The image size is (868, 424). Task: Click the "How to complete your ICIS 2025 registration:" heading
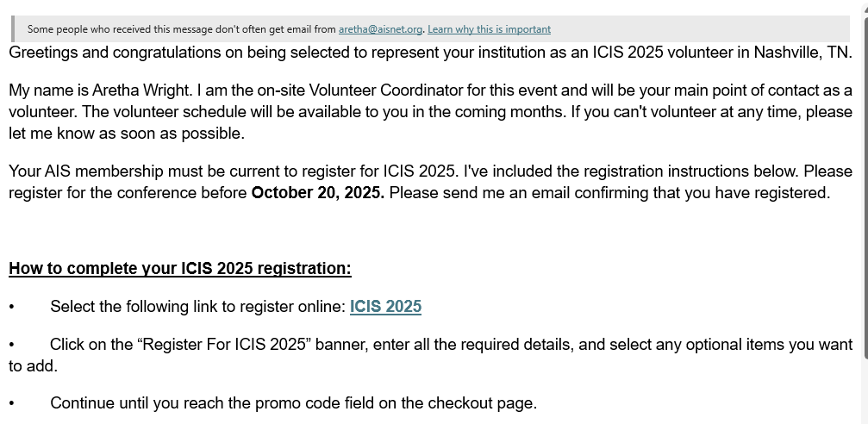pyautogui.click(x=179, y=269)
